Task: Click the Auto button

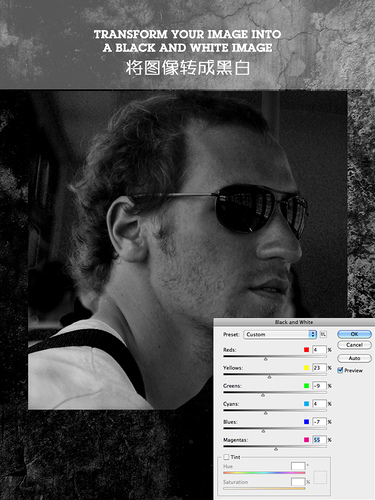Action: [354, 358]
